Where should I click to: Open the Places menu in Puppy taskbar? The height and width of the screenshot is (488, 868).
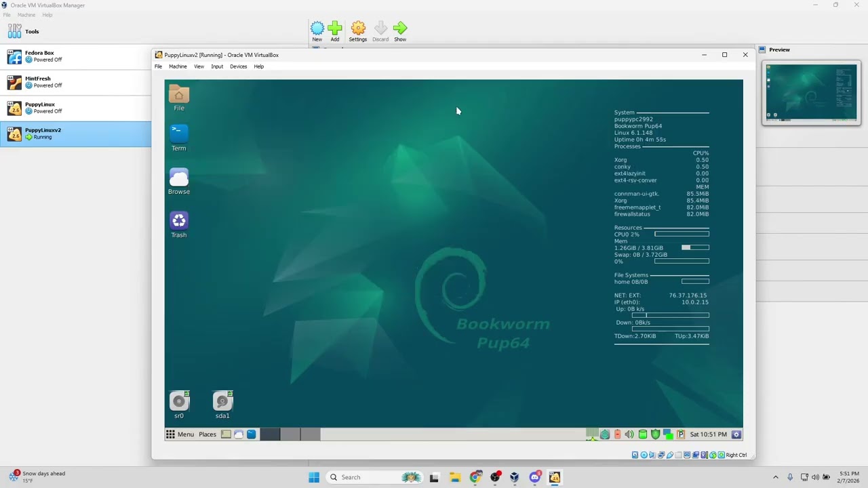[208, 434]
